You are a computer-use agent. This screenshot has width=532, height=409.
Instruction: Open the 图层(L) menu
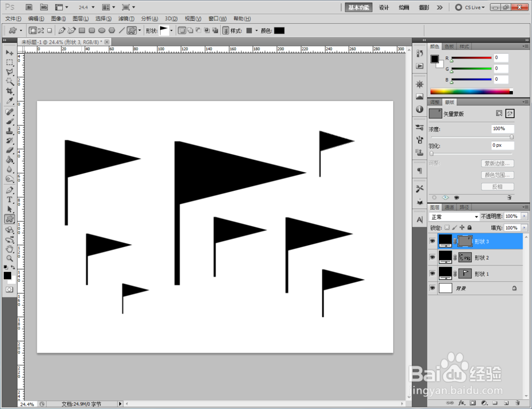80,19
